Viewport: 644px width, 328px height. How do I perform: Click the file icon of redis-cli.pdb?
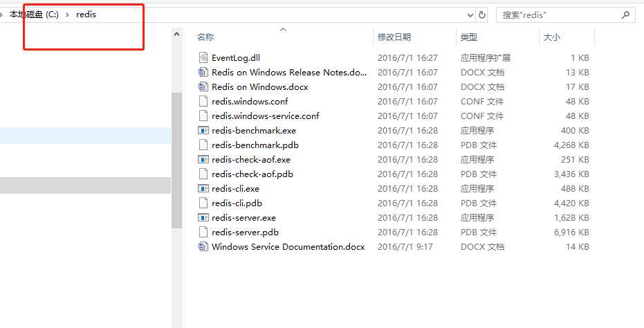[x=203, y=203]
